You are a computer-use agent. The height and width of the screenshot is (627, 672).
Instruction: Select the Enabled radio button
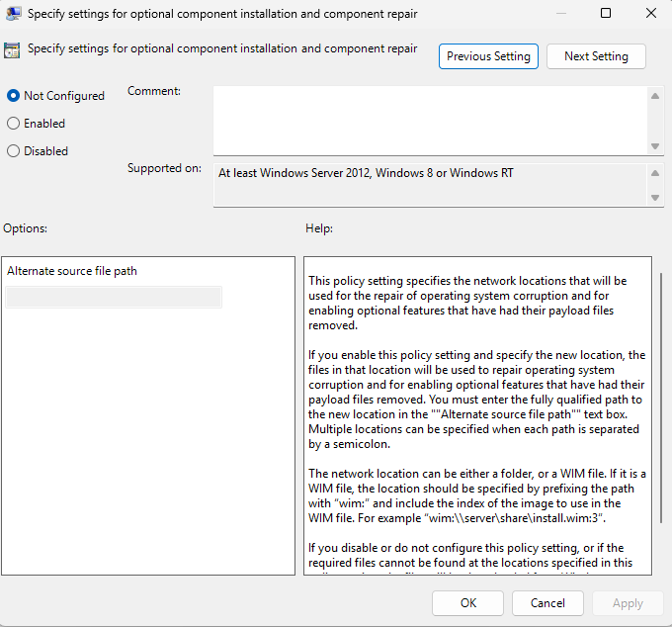[13, 124]
